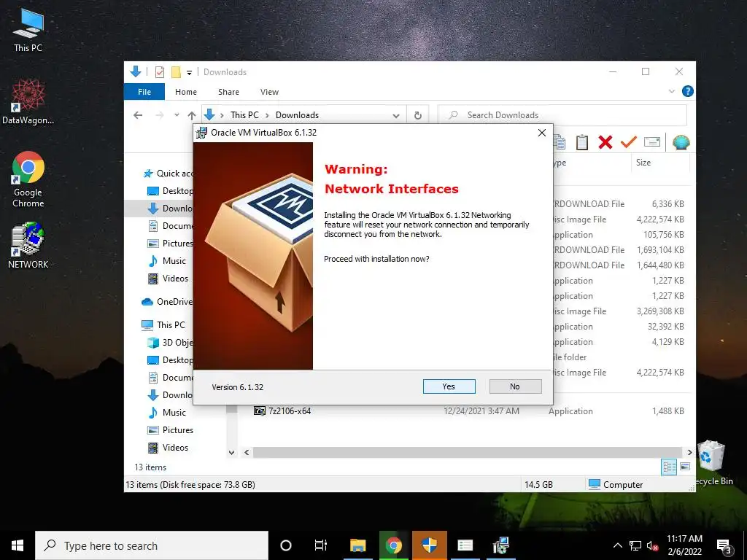Select Music under This PC
Screen dimensions: 747x560
pyautogui.click(x=167, y=413)
